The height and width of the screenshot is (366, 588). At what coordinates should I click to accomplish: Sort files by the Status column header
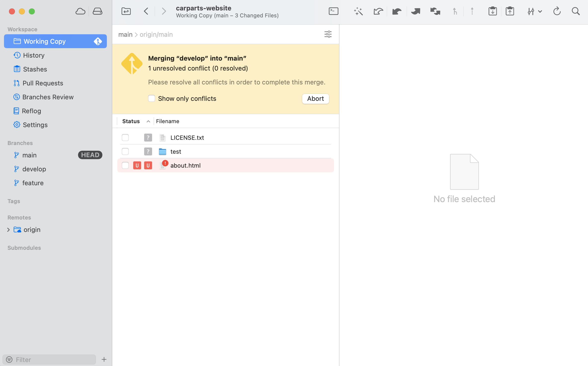131,121
